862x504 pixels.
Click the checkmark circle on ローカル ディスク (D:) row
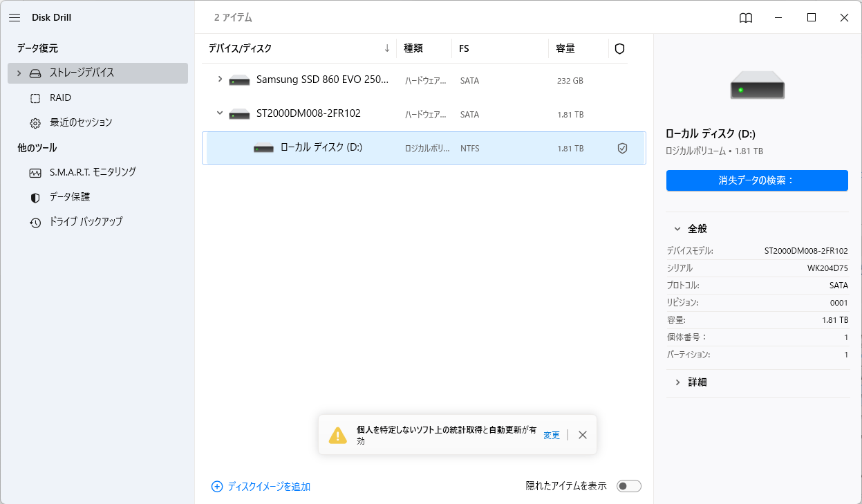[x=622, y=148]
